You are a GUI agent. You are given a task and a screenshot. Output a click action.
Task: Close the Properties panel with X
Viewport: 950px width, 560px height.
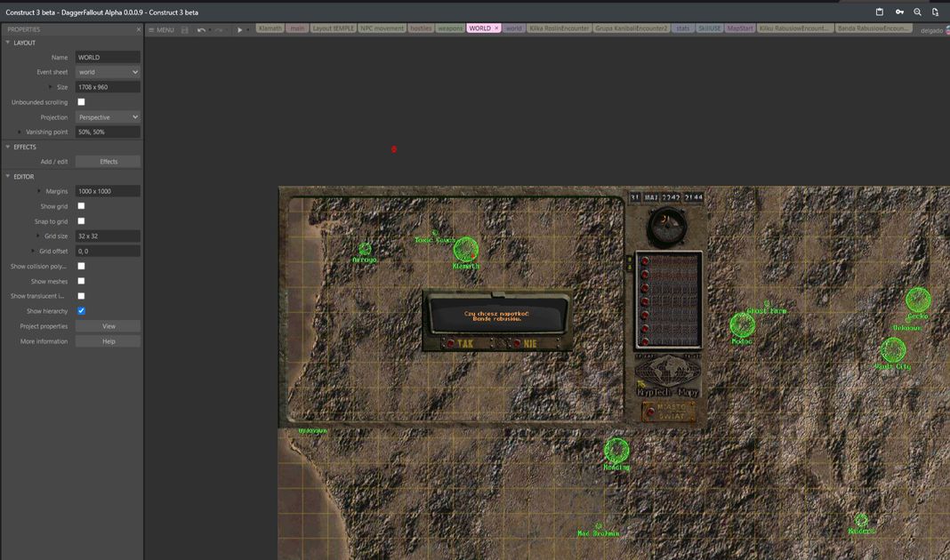coord(138,29)
